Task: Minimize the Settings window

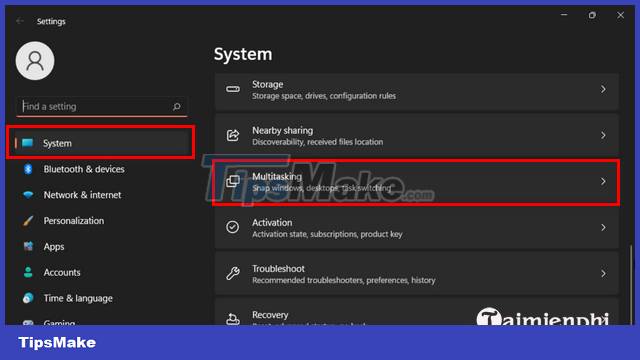Action: click(x=564, y=15)
